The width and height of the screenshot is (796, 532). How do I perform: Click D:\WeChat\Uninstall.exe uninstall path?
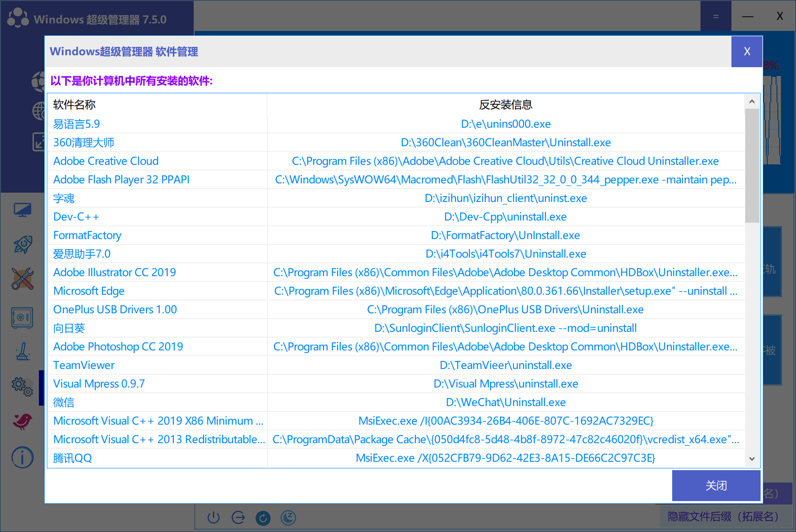coord(506,402)
